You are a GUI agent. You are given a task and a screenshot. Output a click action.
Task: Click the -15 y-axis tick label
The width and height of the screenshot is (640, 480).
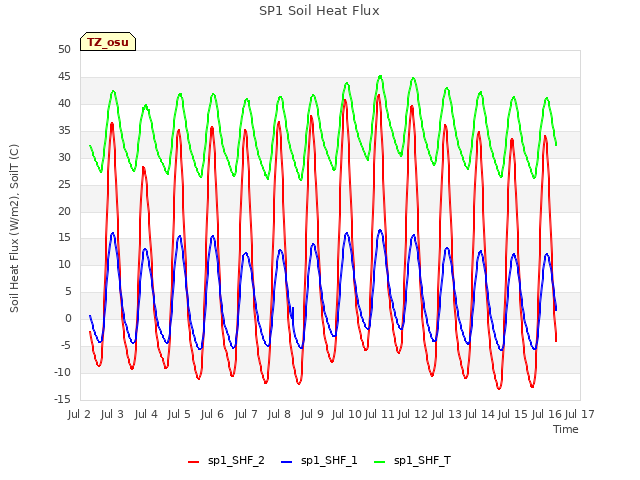[x=62, y=400]
